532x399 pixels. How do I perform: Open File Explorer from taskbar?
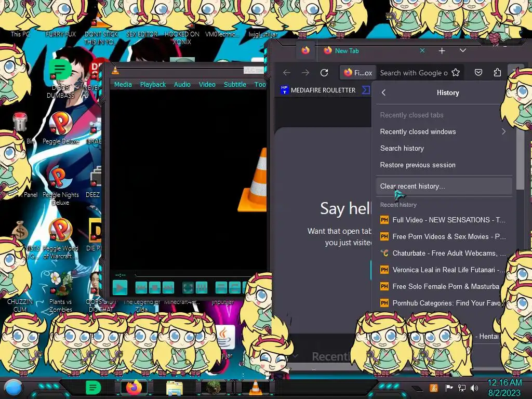[x=175, y=388]
